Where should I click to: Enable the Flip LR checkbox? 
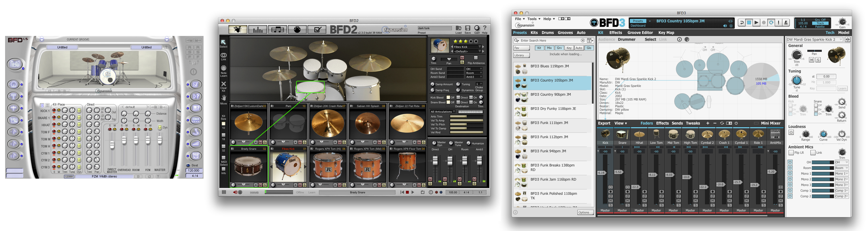click(791, 153)
